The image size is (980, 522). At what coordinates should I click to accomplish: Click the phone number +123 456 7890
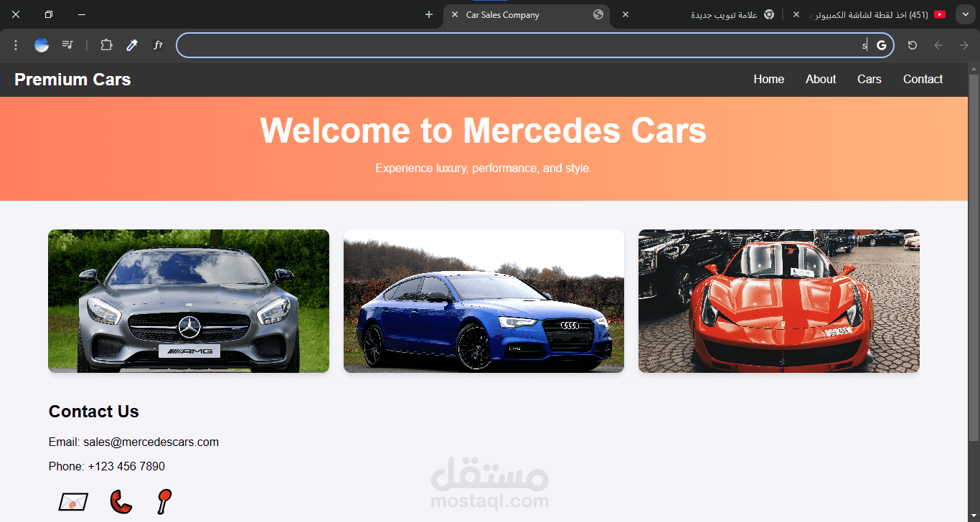(126, 467)
